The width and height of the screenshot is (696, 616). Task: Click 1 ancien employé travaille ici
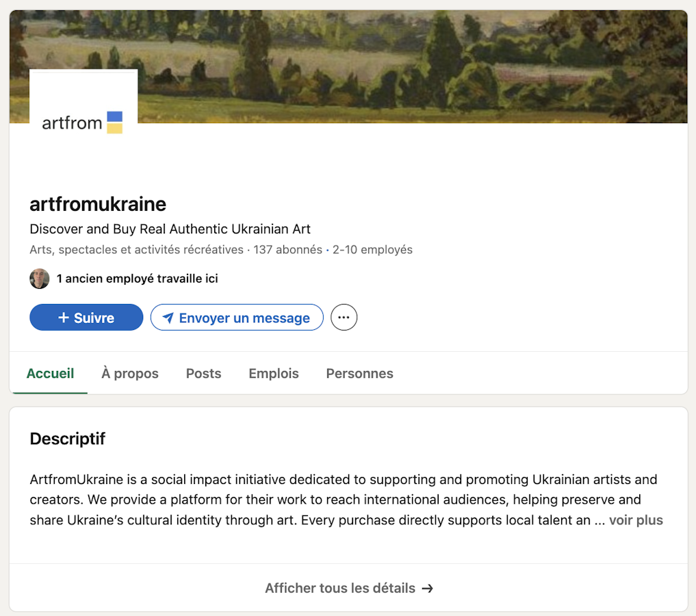tap(137, 279)
